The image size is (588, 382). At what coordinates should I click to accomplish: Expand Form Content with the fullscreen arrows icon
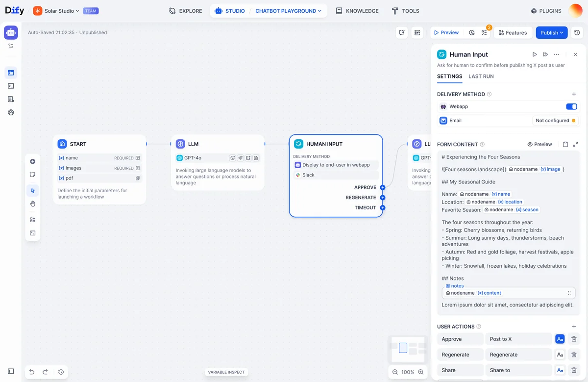coord(575,144)
